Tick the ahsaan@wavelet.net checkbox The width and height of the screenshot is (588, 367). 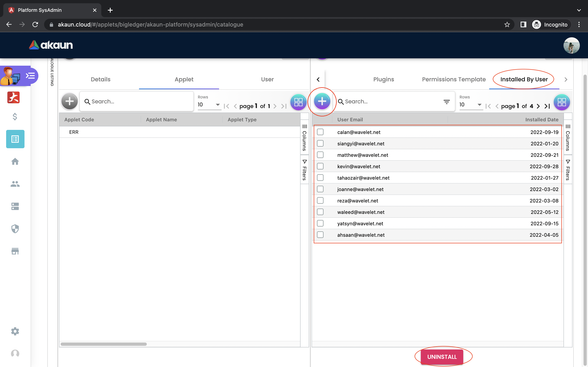coord(320,235)
